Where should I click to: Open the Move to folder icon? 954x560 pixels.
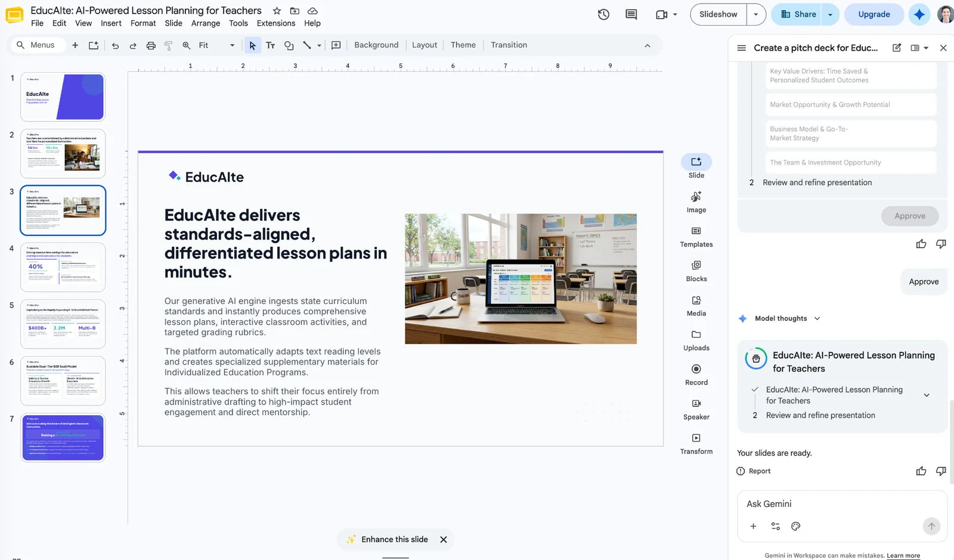pos(295,11)
